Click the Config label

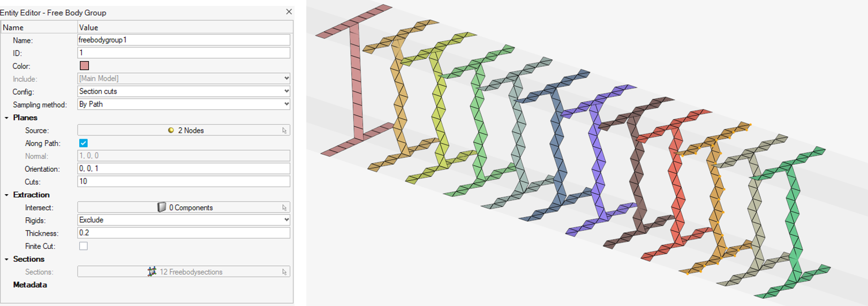(x=24, y=92)
